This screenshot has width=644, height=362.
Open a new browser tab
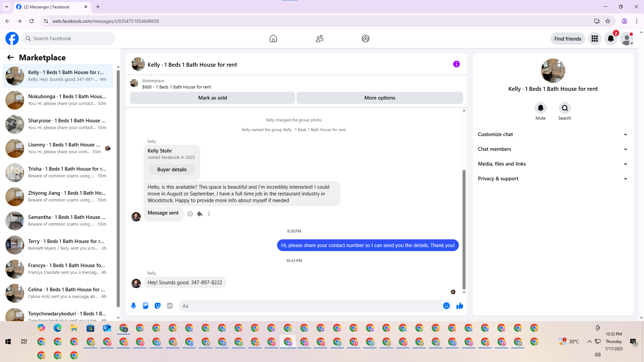coord(98,7)
